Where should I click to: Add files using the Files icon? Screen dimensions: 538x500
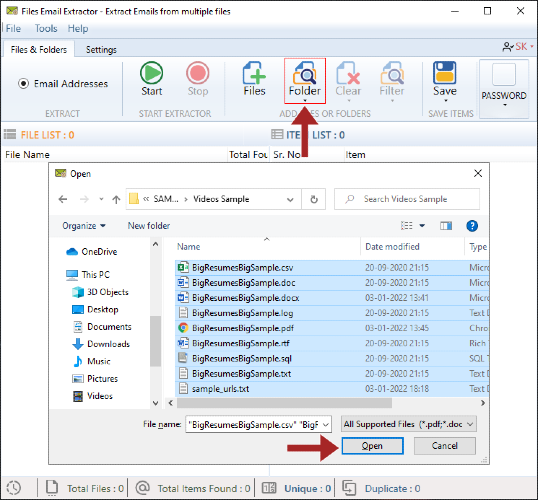254,73
